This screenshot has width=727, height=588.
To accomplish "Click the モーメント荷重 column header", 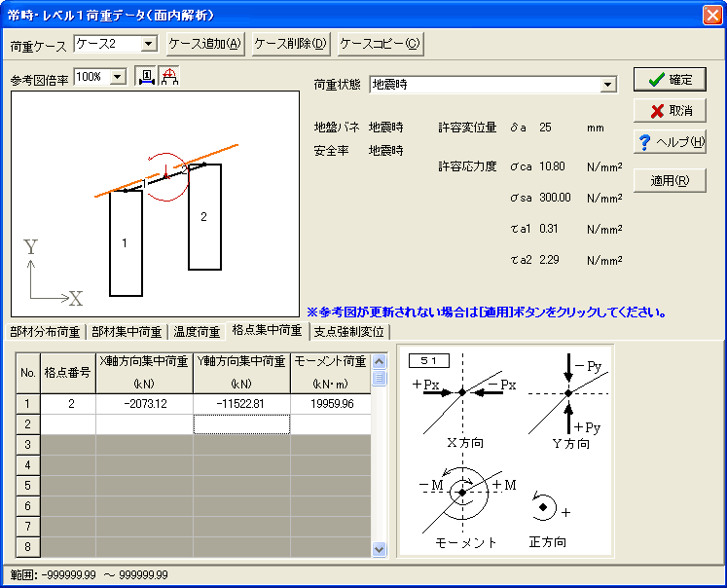I will point(331,373).
